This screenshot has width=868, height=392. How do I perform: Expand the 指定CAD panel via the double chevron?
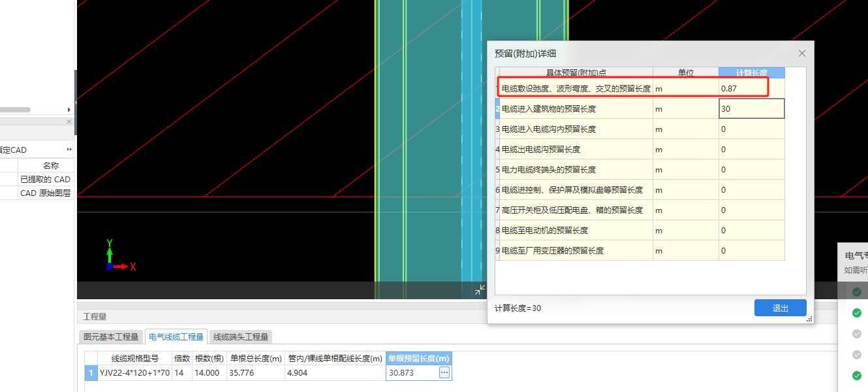(x=69, y=149)
